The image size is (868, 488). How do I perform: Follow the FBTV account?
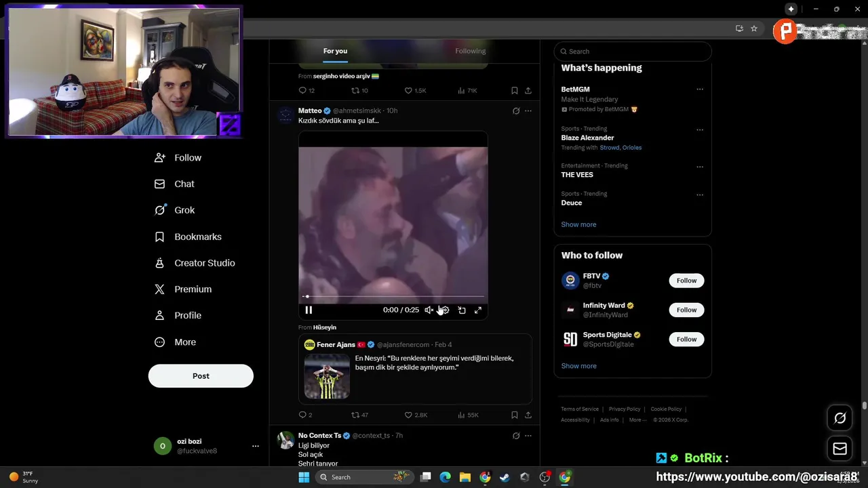click(686, 281)
